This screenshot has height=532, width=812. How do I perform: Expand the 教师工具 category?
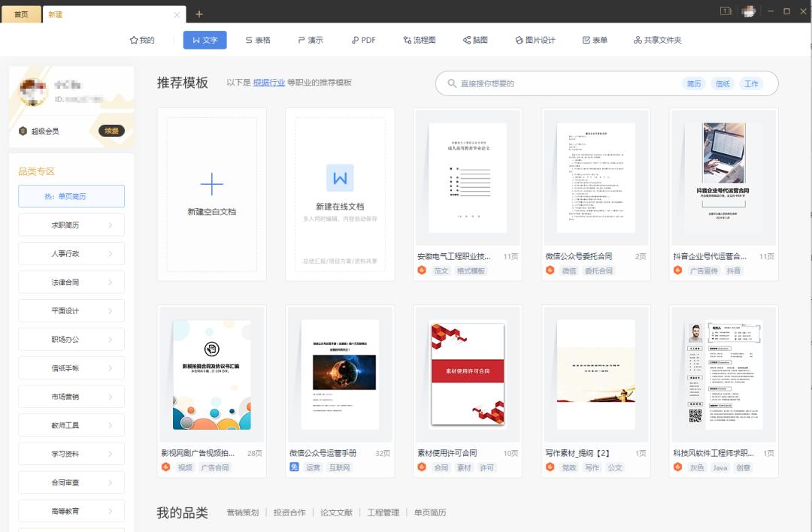(x=71, y=425)
